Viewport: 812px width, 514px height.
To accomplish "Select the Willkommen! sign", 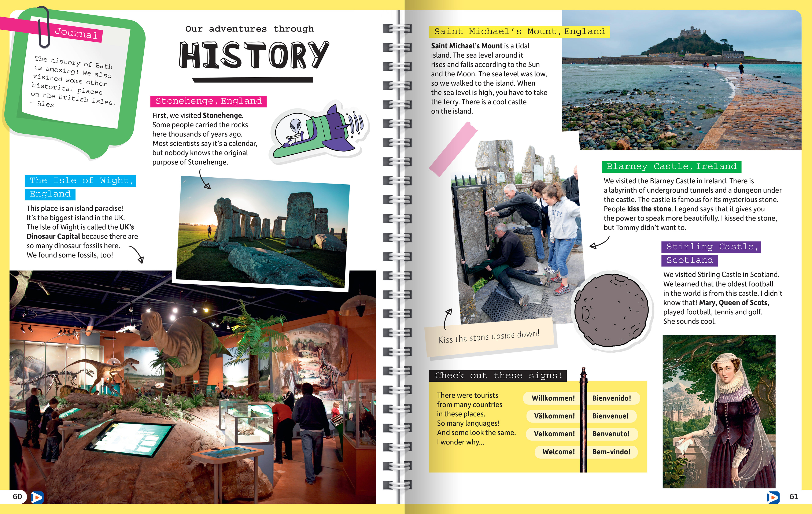I will coord(553,398).
